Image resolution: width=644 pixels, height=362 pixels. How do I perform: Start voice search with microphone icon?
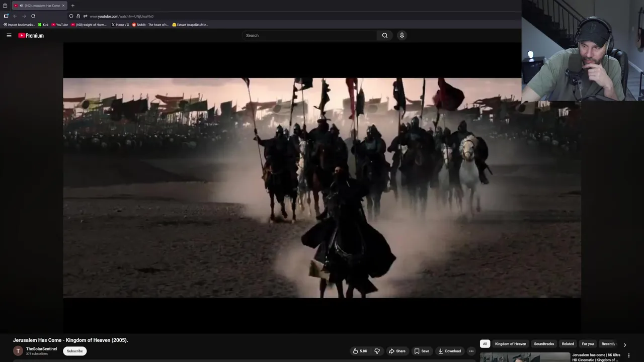pyautogui.click(x=401, y=35)
